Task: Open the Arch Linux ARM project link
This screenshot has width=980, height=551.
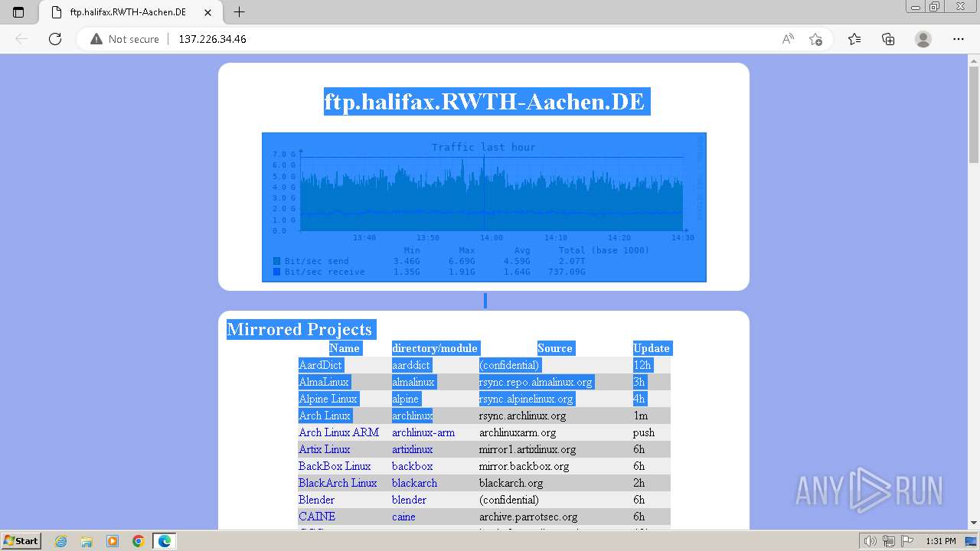Action: tap(339, 432)
